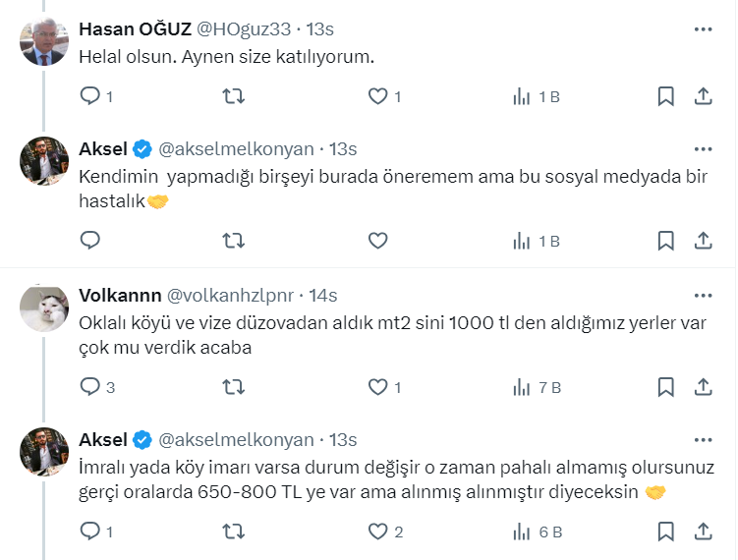The height and width of the screenshot is (560, 738).
Task: Like Volkannn's tweet
Action: coord(377,387)
